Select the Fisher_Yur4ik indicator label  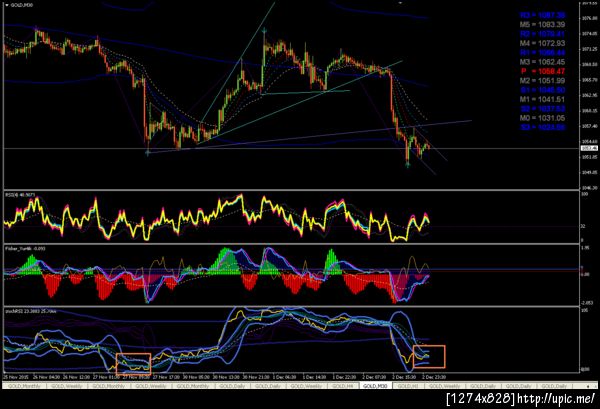25,249
